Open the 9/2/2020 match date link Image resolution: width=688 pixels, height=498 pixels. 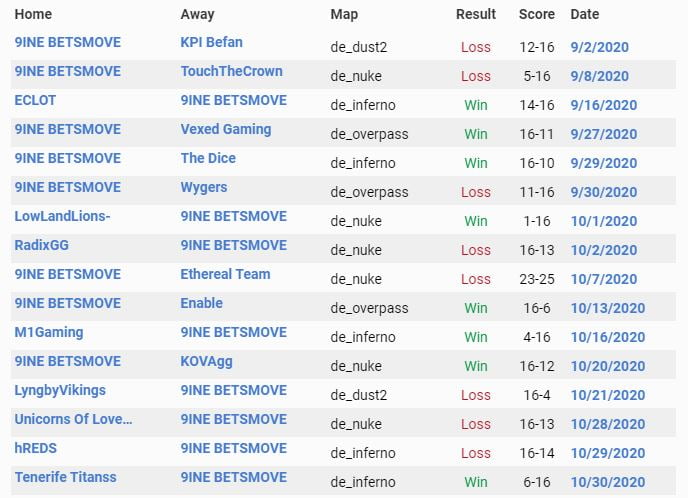(x=600, y=47)
